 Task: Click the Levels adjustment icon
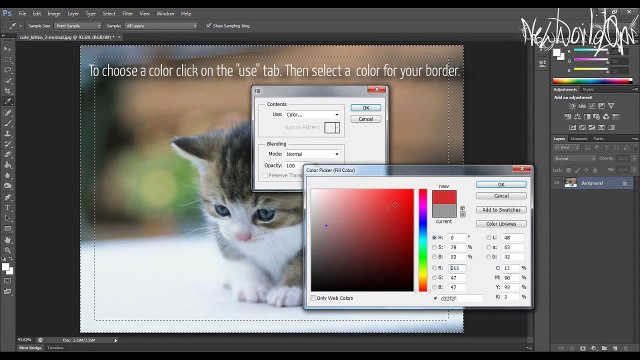[x=582, y=106]
